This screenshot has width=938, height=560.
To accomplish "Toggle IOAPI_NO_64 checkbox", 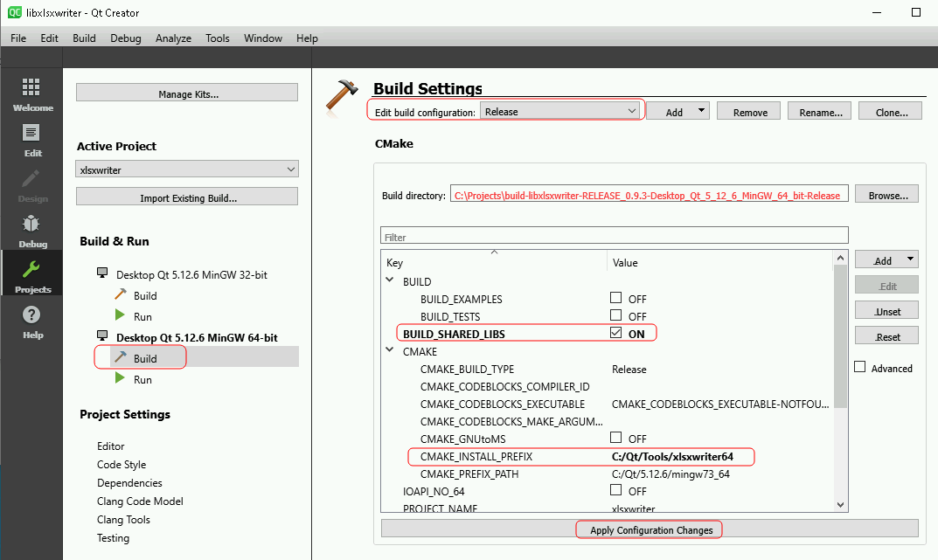I will [x=615, y=489].
